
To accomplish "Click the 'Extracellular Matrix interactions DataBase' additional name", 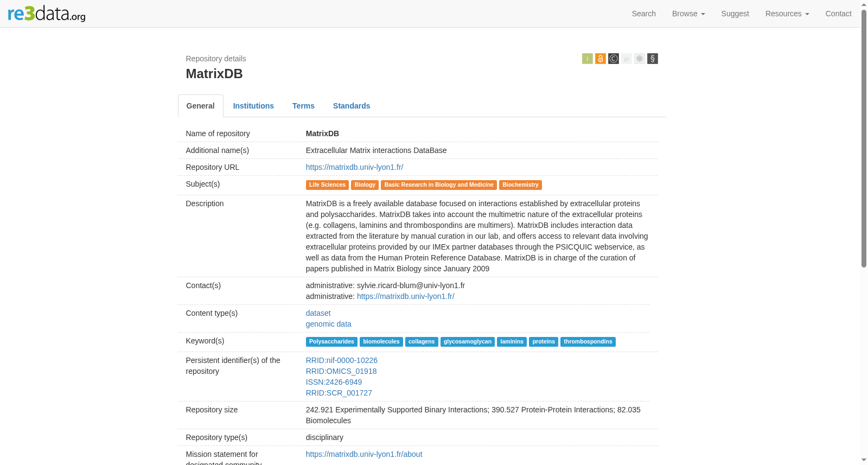I will pyautogui.click(x=376, y=150).
